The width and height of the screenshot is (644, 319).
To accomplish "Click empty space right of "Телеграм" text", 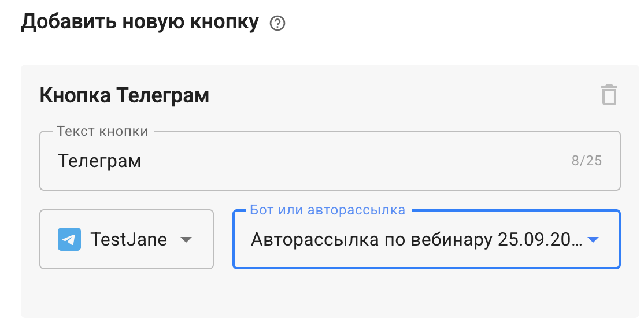I will [x=347, y=161].
